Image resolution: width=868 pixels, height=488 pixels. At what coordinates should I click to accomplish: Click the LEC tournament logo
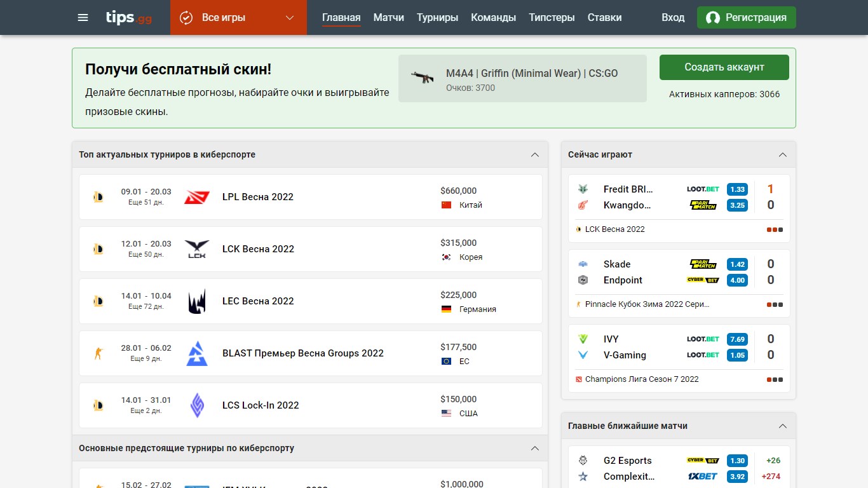197,301
